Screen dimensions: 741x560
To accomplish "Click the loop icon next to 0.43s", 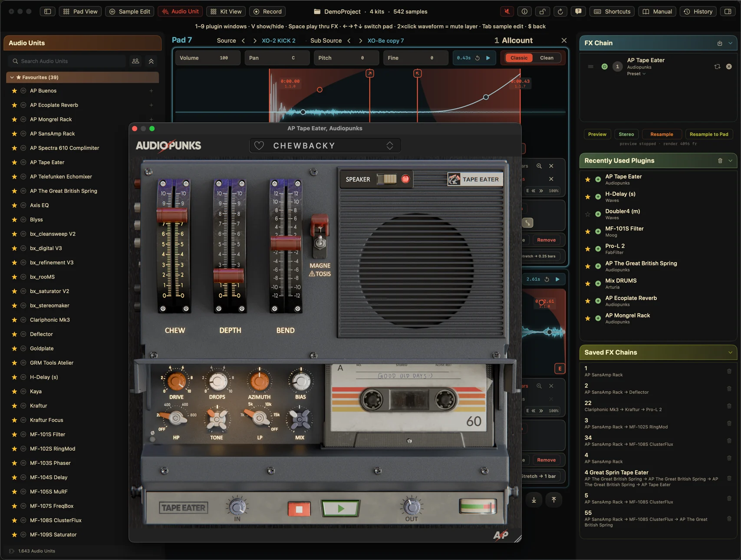I will pos(478,58).
